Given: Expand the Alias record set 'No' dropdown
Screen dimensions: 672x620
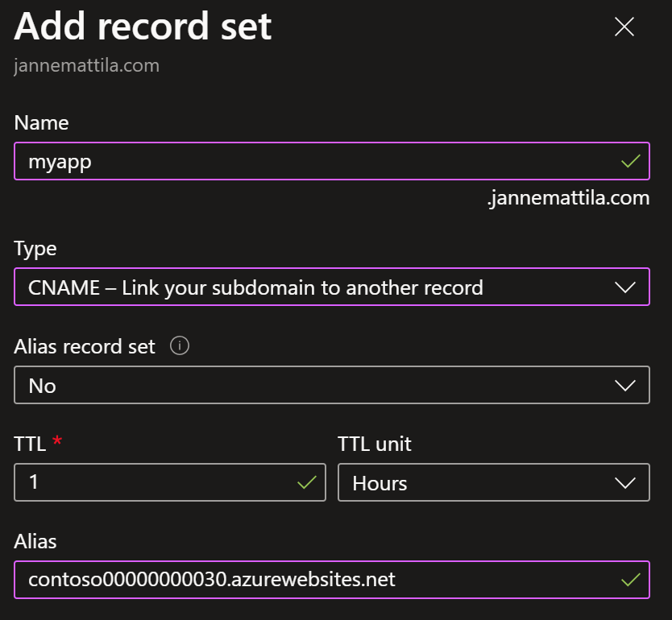Looking at the screenshot, I should (332, 385).
